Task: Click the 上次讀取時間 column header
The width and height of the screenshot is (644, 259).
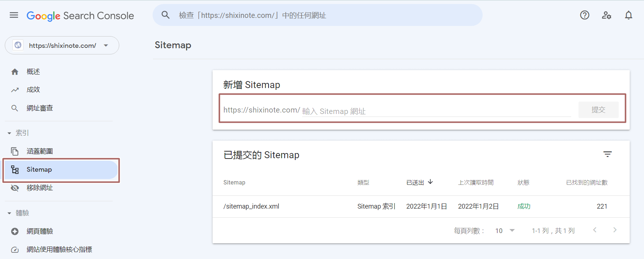Action: [476, 182]
